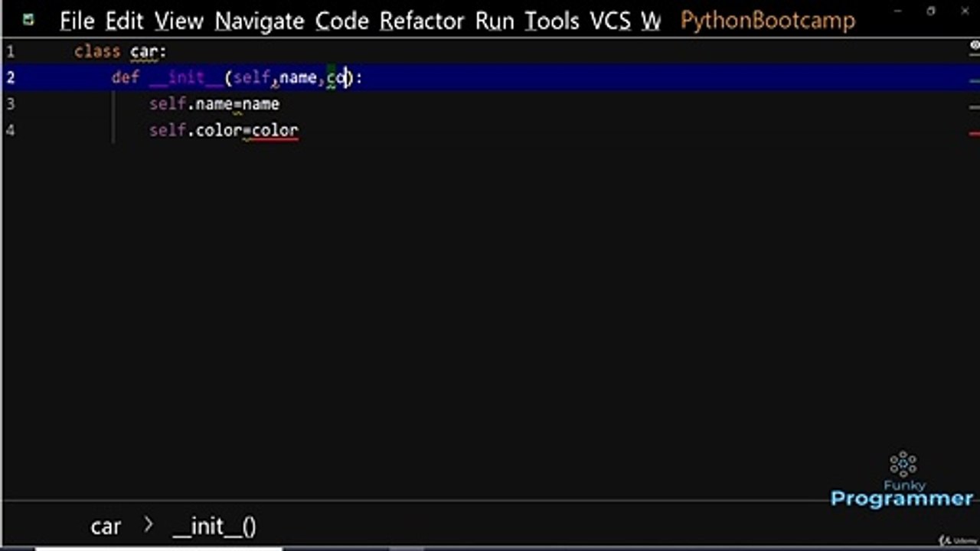This screenshot has height=551, width=980.
Task: Select the __init__() breadcrumb
Action: [x=214, y=527]
